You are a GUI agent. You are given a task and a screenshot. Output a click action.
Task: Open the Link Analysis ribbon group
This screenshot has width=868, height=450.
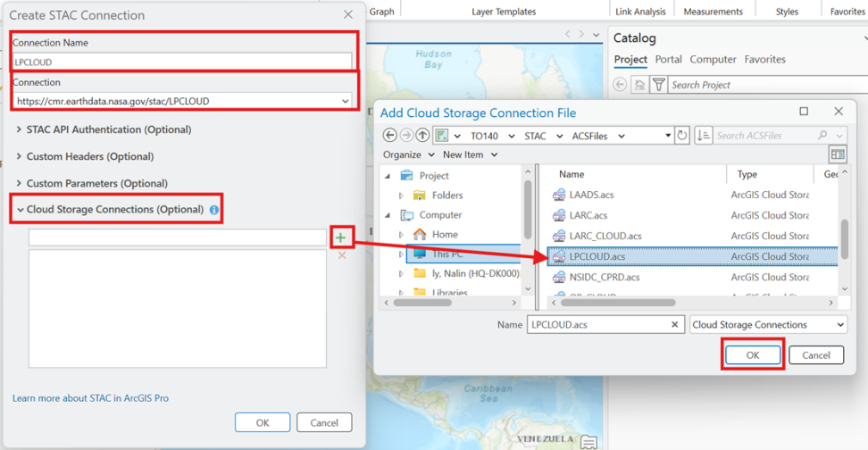[640, 12]
